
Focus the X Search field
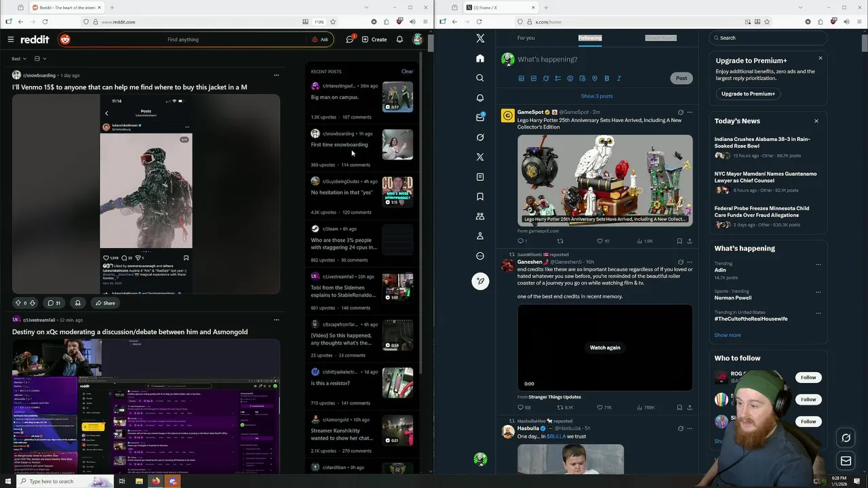click(768, 38)
